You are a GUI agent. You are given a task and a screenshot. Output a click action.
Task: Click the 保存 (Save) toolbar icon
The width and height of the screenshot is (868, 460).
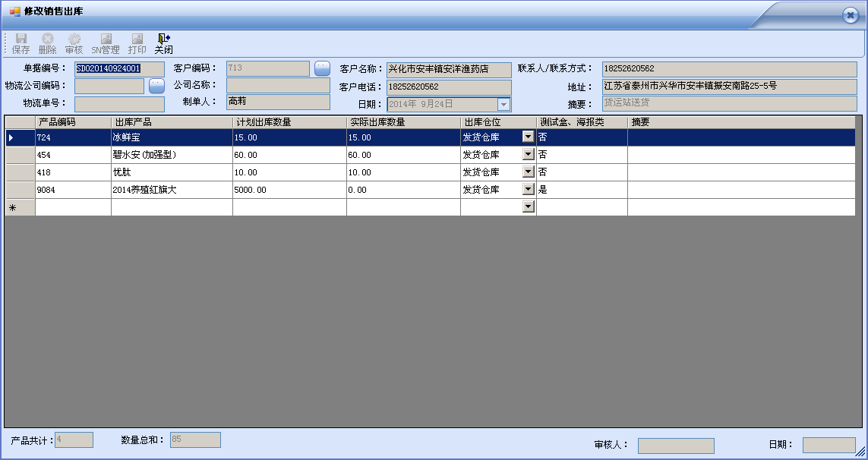[x=21, y=43]
